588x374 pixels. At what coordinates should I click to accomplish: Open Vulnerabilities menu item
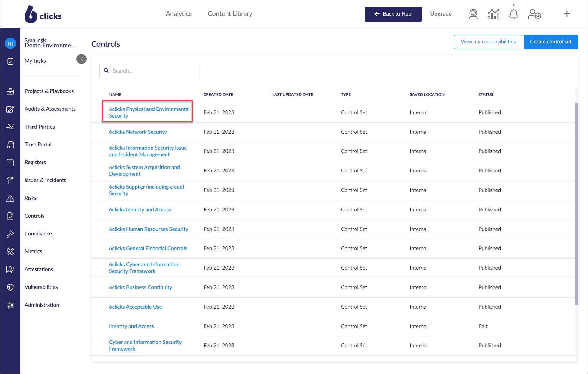41,287
